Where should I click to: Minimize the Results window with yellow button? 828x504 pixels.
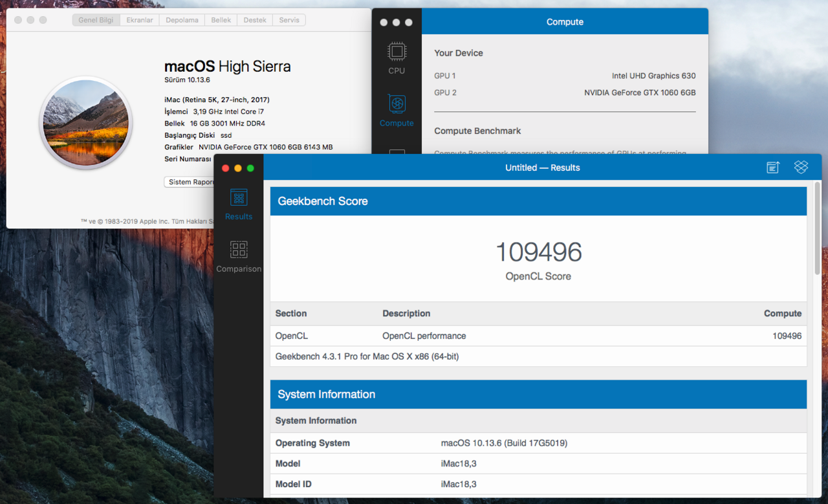(238, 168)
